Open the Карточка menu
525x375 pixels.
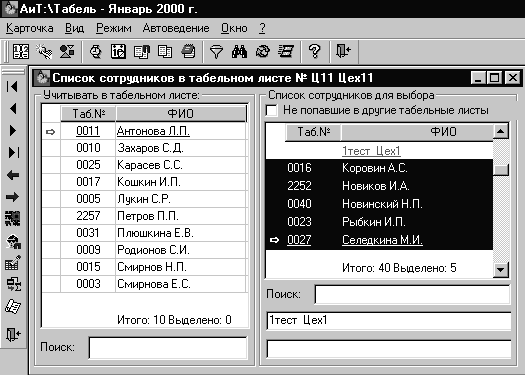coord(29,28)
